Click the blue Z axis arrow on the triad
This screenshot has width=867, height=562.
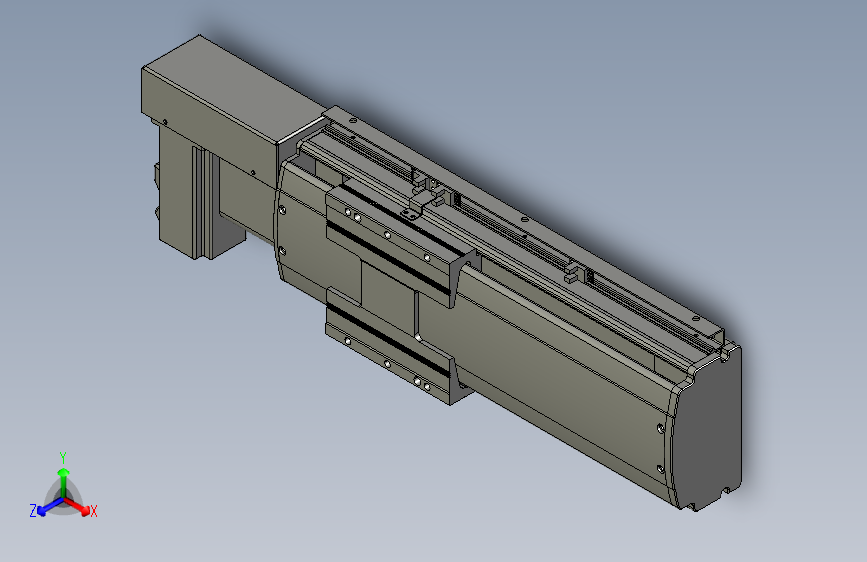(x=51, y=507)
